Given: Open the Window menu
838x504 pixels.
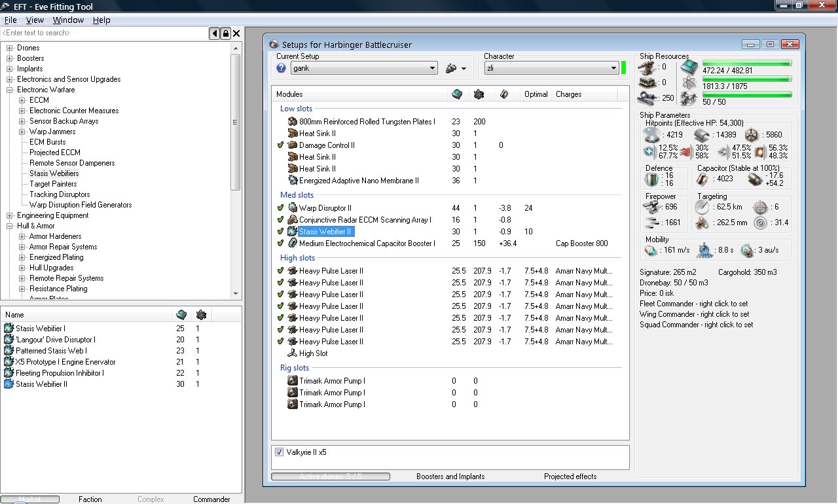Looking at the screenshot, I should (68, 20).
